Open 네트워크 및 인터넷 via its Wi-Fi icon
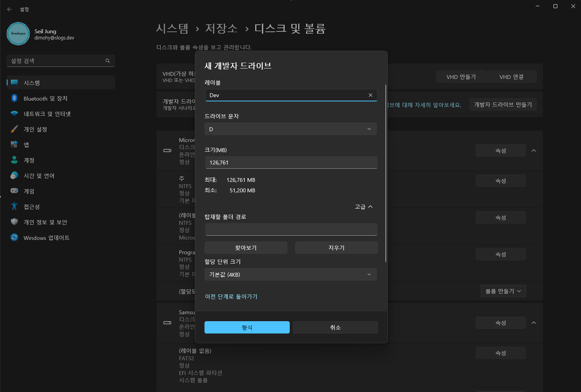This screenshot has width=581, height=392. [x=14, y=114]
